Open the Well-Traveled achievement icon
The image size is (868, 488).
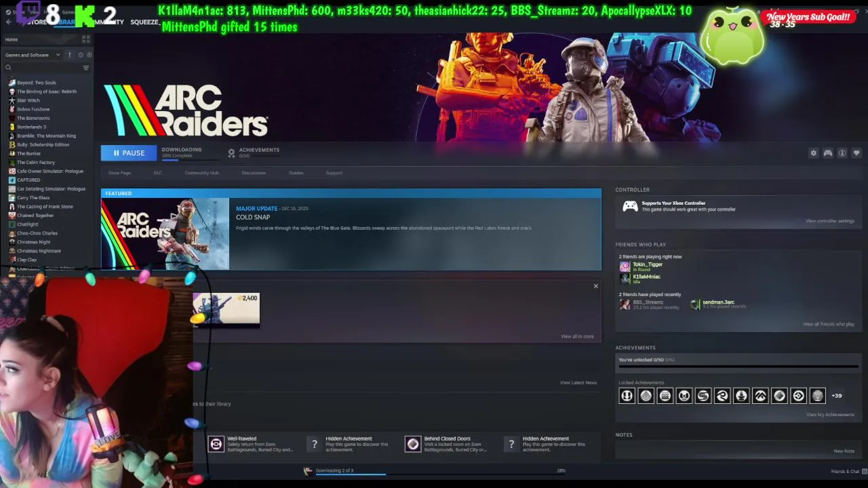[x=216, y=444]
